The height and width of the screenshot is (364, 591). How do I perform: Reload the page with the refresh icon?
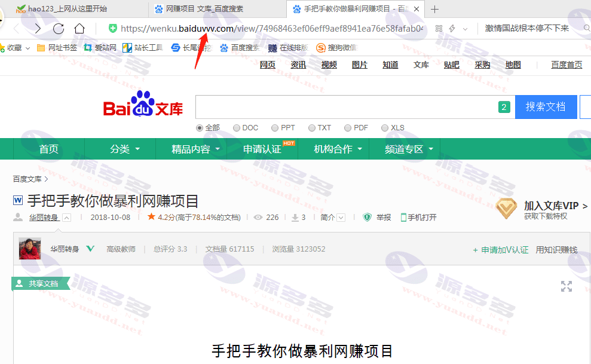pos(59,28)
